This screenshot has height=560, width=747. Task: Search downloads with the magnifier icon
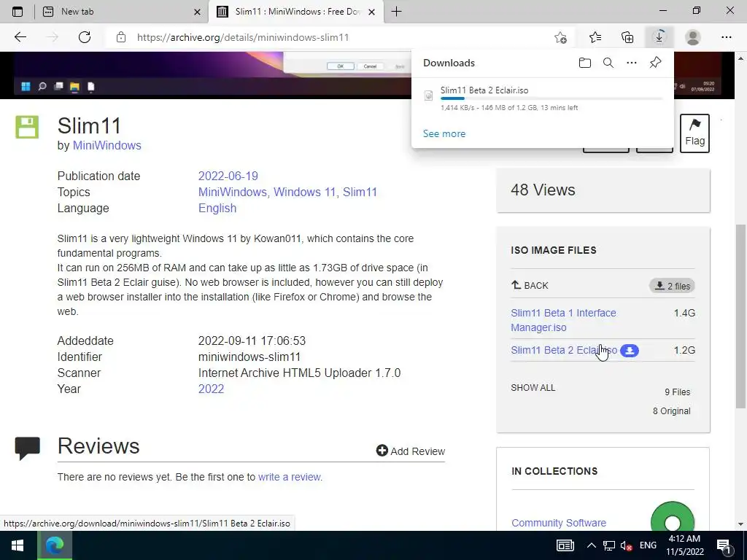[608, 63]
